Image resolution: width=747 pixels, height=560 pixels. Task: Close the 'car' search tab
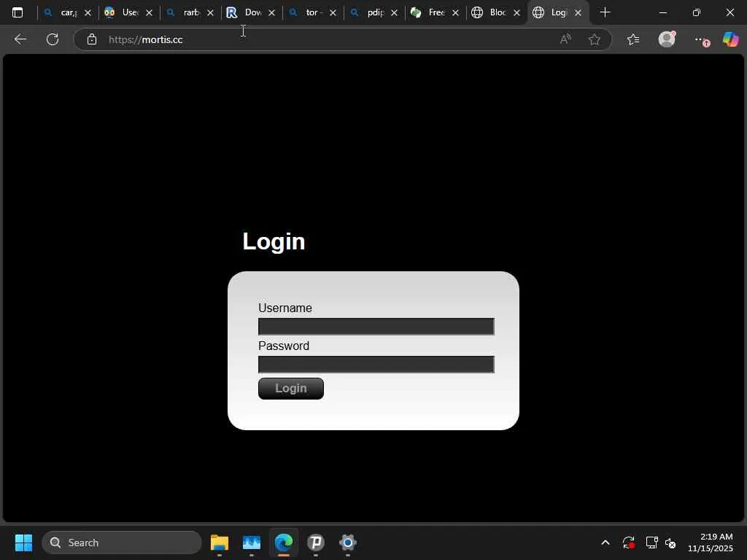[88, 13]
